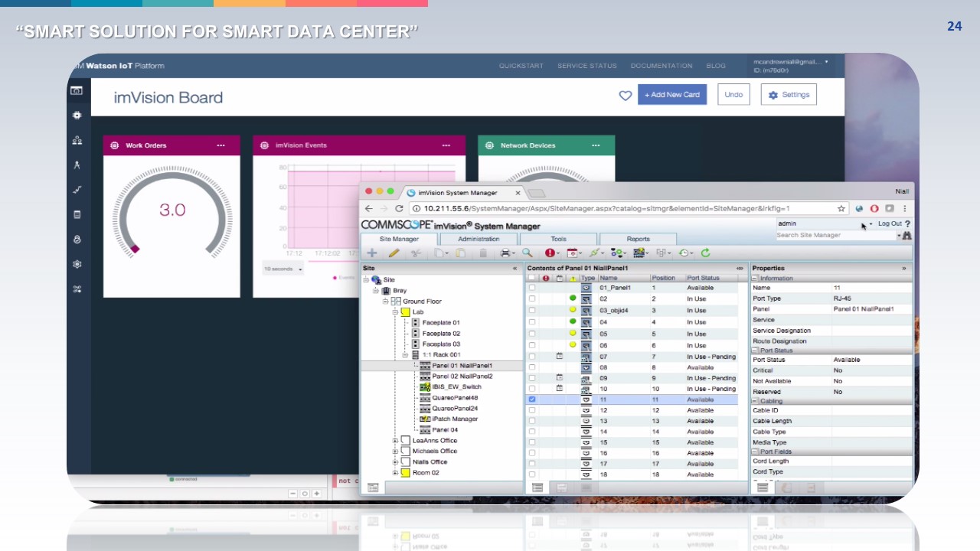Click the green Refresh arrow in the toolbar
The image size is (980, 551).
(705, 253)
